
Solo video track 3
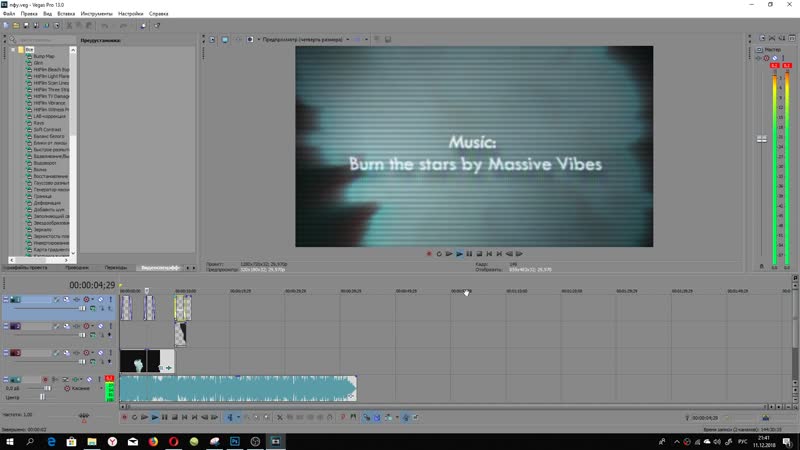(x=111, y=353)
